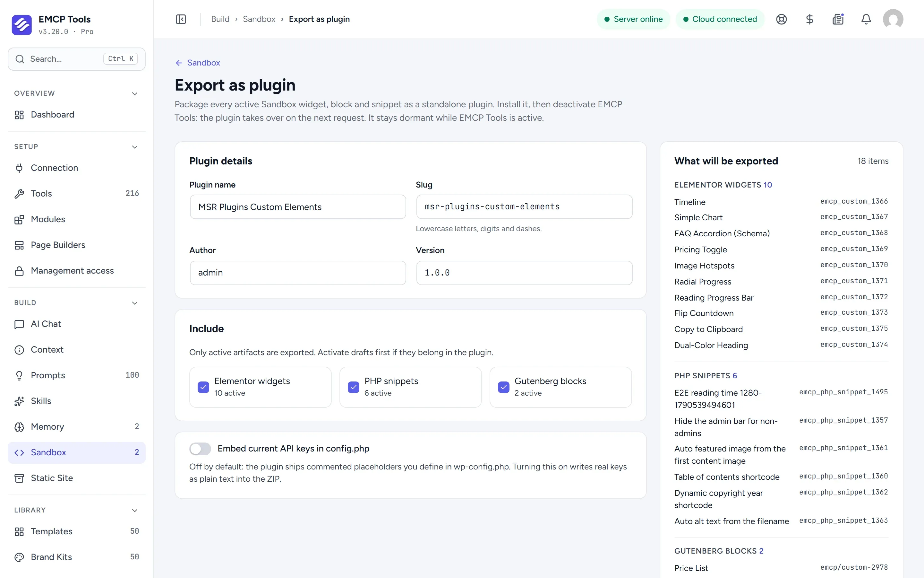
Task: Open AI Chat in the sidebar
Action: (x=76, y=324)
